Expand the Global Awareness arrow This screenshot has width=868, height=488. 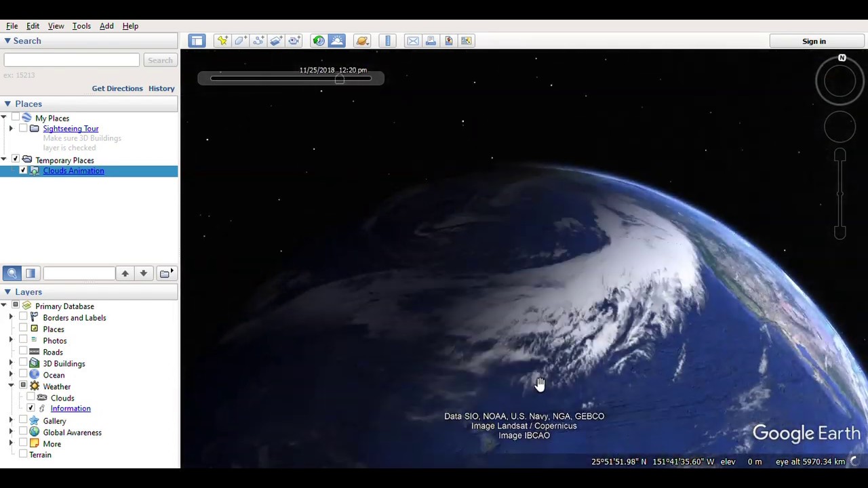(11, 432)
